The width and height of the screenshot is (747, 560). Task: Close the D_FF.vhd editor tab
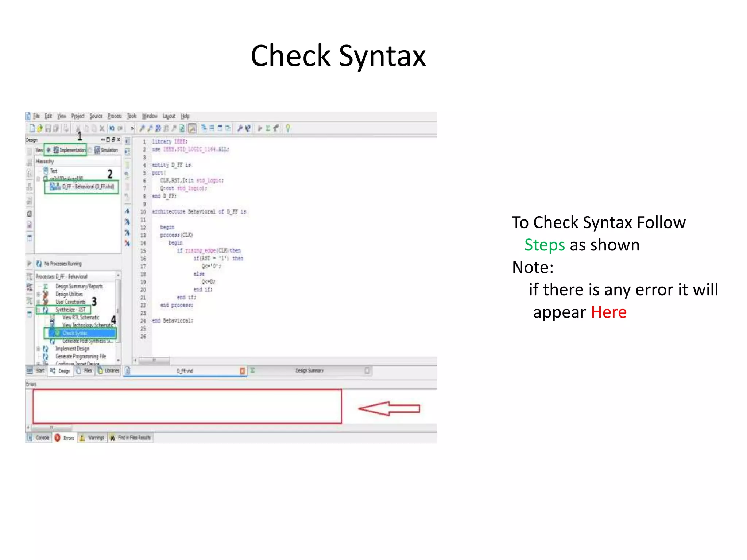(x=242, y=371)
